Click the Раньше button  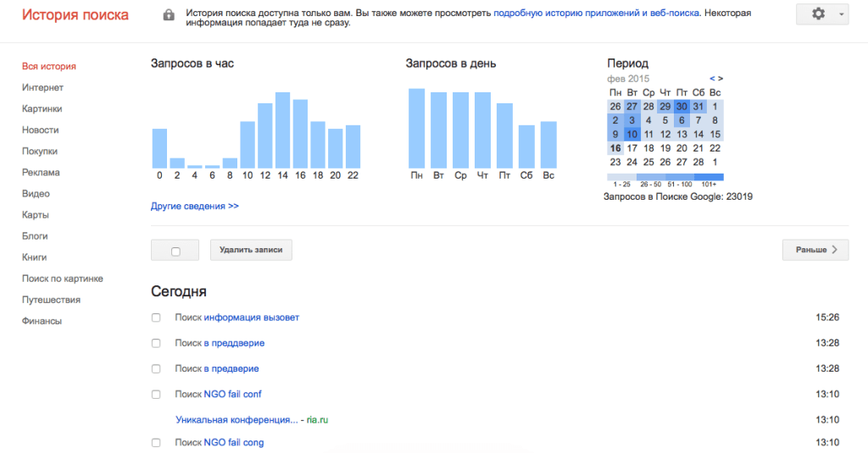[x=815, y=250]
